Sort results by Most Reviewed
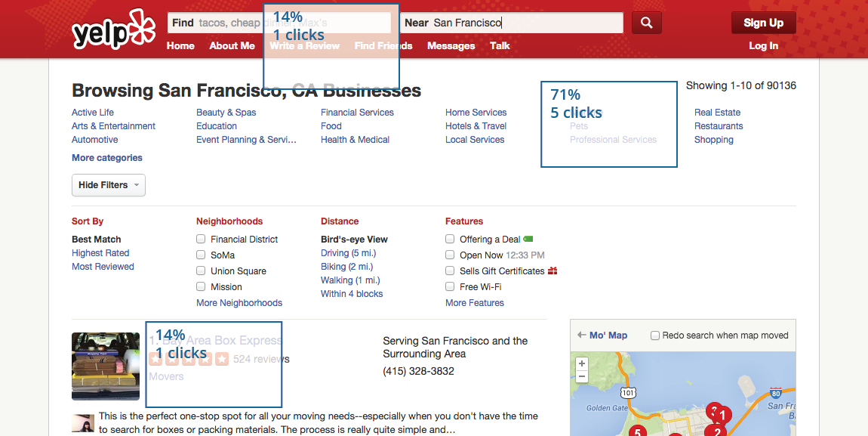 103,267
